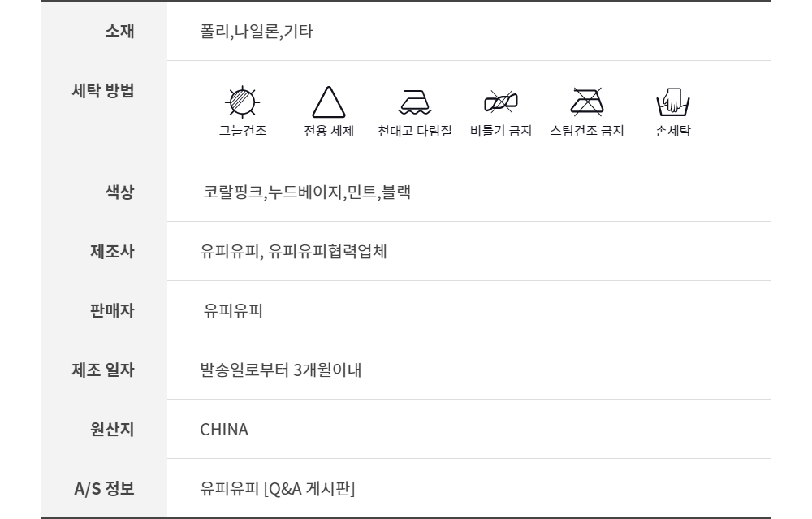Image resolution: width=812 pixels, height=519 pixels.
Task: Click the 그늘건조 caption
Action: pos(242,131)
